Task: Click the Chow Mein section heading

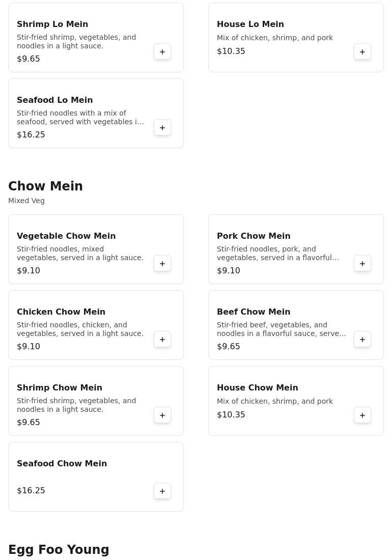Action: (x=45, y=186)
